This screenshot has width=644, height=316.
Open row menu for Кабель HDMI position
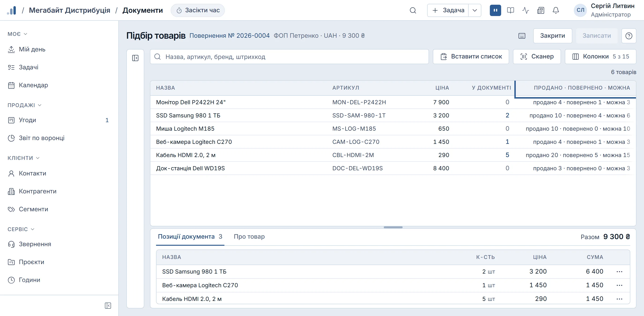pyautogui.click(x=619, y=299)
